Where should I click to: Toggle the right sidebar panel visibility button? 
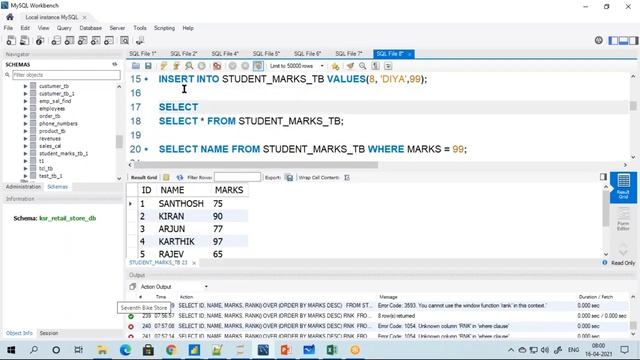click(633, 40)
